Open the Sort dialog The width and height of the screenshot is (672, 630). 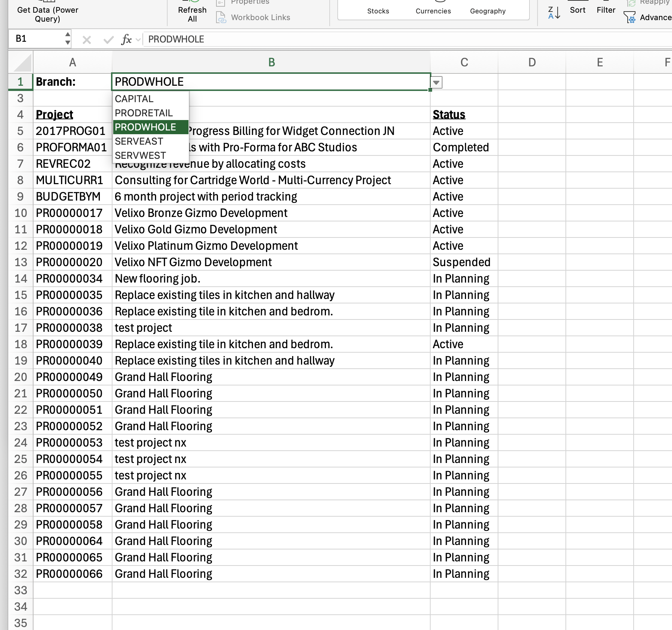(x=577, y=10)
